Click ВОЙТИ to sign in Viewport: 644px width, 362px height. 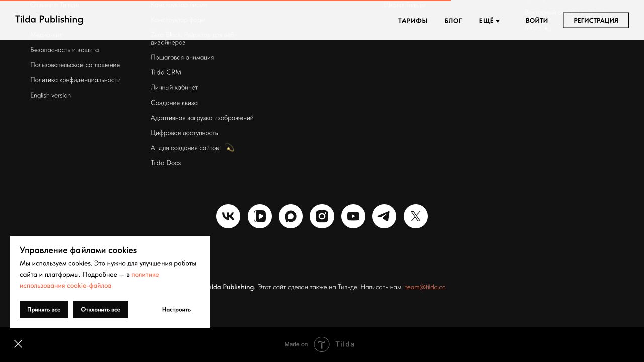click(x=537, y=21)
